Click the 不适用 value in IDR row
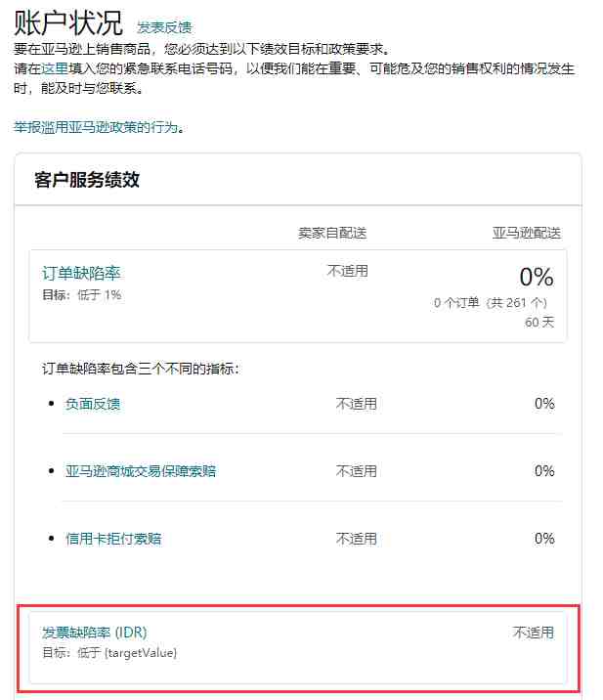Image resolution: width=603 pixels, height=700 pixels. (x=534, y=633)
